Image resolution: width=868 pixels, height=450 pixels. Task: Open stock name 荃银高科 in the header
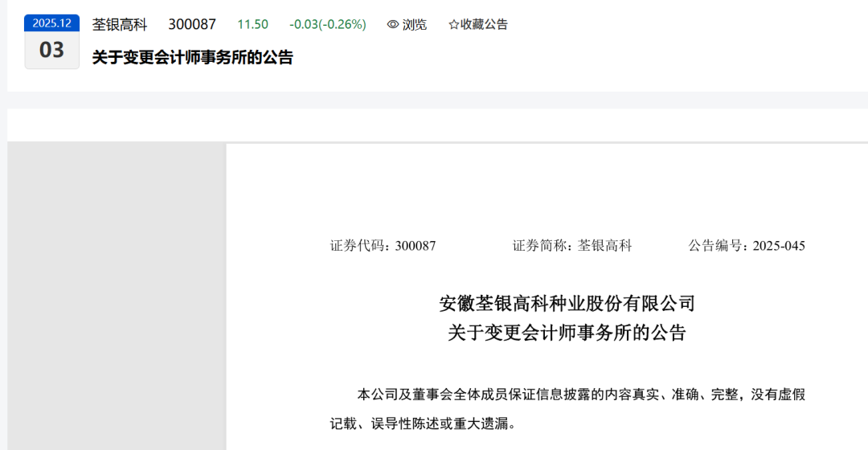(x=120, y=24)
